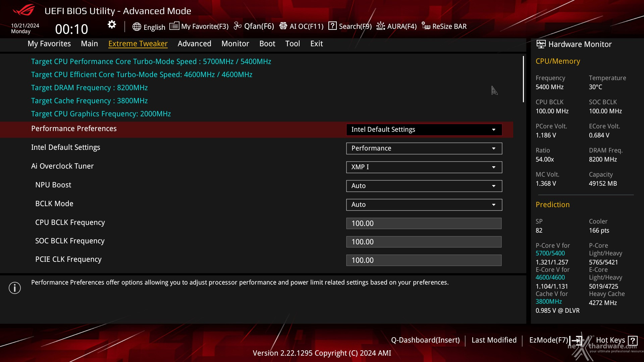The image size is (644, 362).
Task: Select Ai Overclock Tuner row label
Action: (x=62, y=166)
